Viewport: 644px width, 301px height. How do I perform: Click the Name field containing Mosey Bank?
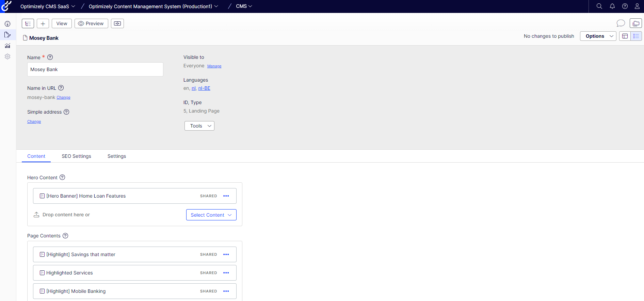point(95,69)
